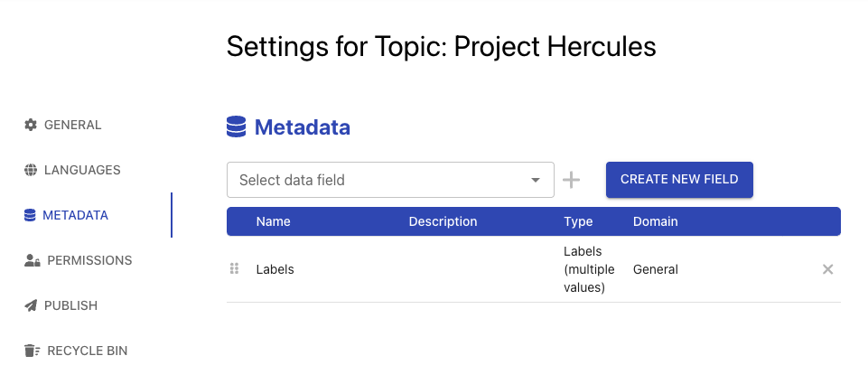This screenshot has width=868, height=384.
Task: Click the plus icon to add field
Action: point(571,180)
